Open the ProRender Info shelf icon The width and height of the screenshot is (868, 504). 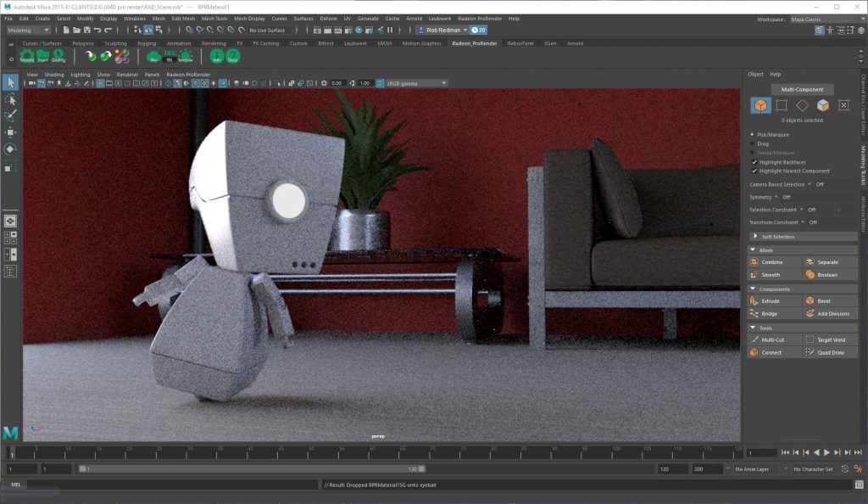coord(216,56)
